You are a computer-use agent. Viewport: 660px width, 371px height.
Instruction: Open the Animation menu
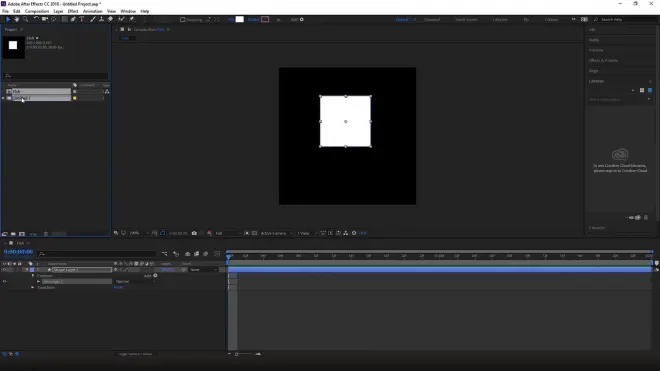pos(92,11)
